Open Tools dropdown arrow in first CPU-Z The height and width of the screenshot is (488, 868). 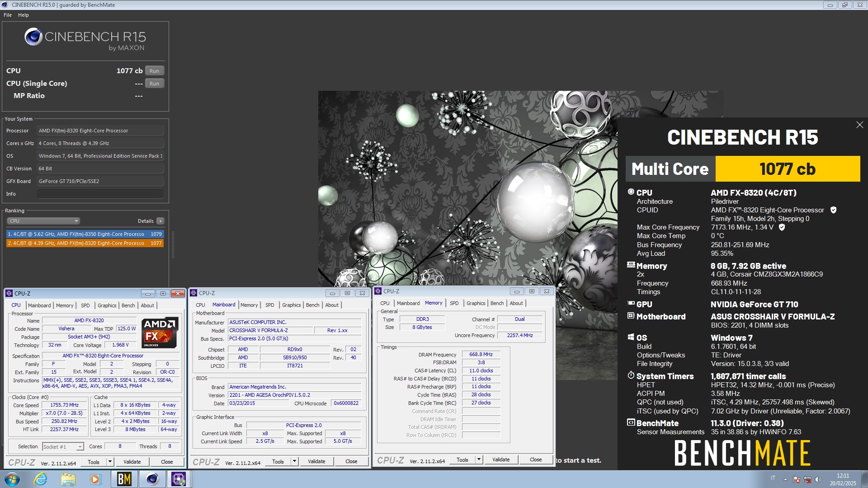pos(110,462)
